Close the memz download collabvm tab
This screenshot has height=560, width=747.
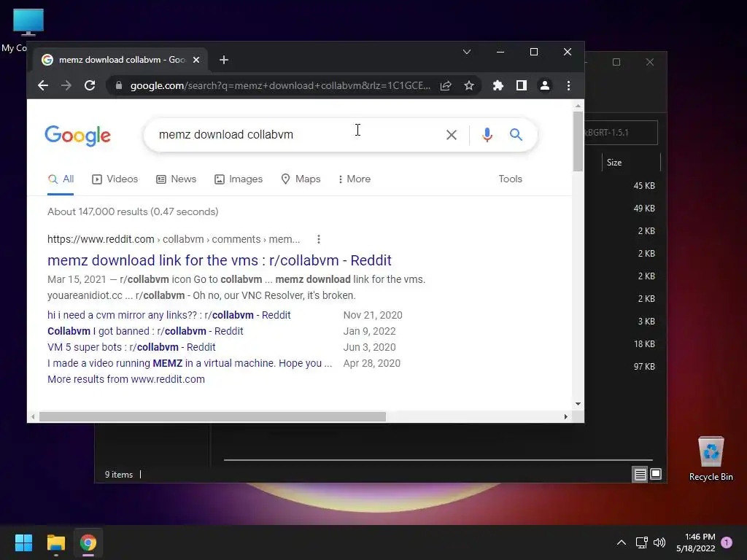(196, 60)
